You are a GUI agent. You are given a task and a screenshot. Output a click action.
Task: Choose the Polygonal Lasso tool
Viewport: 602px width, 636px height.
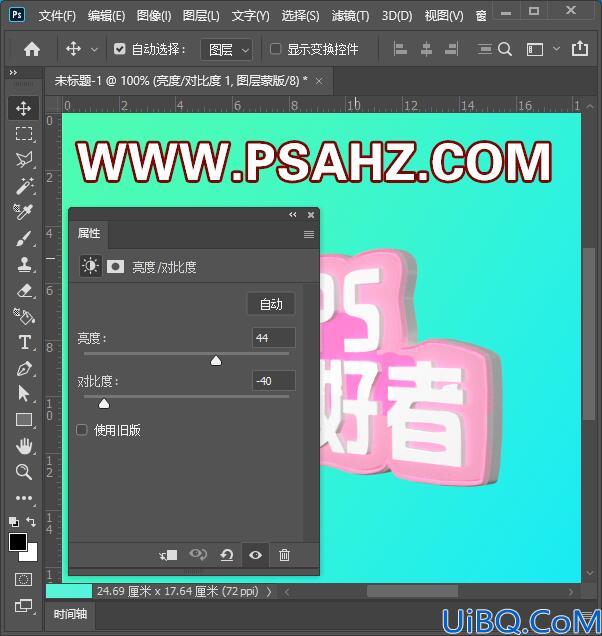click(24, 160)
